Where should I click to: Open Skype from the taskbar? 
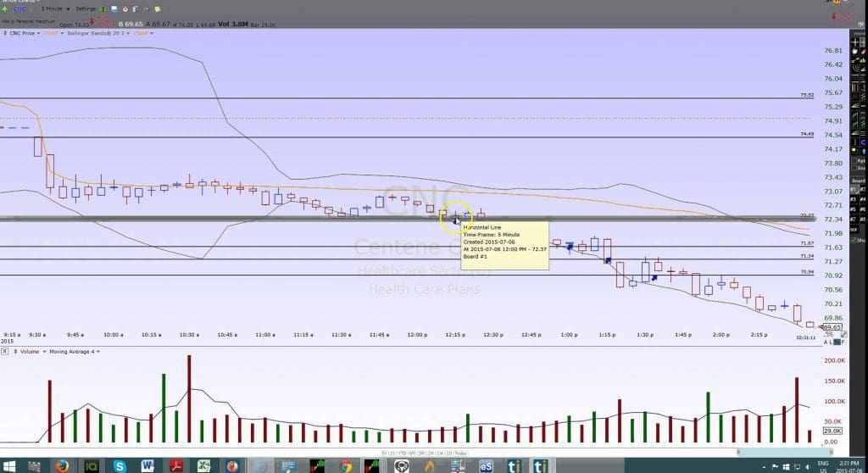pyautogui.click(x=120, y=465)
